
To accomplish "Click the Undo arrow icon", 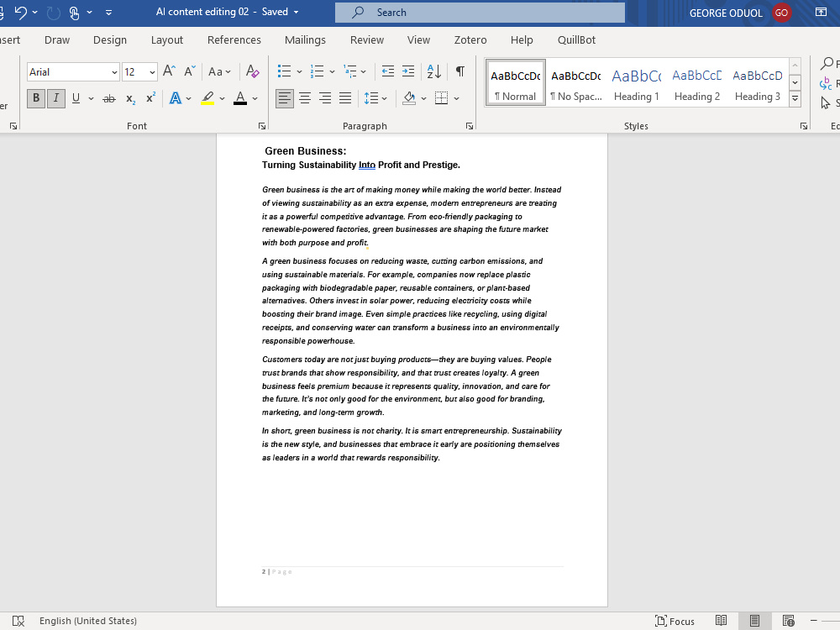I will coord(21,13).
